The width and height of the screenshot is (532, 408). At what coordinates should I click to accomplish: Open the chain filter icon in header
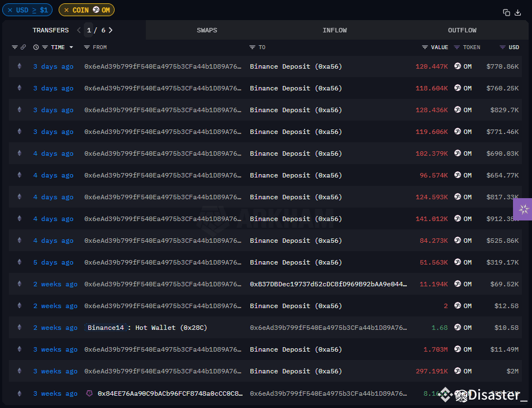[15, 47]
